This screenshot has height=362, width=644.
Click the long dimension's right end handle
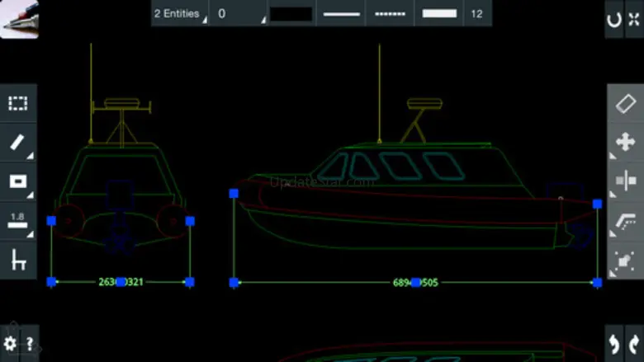tap(598, 283)
